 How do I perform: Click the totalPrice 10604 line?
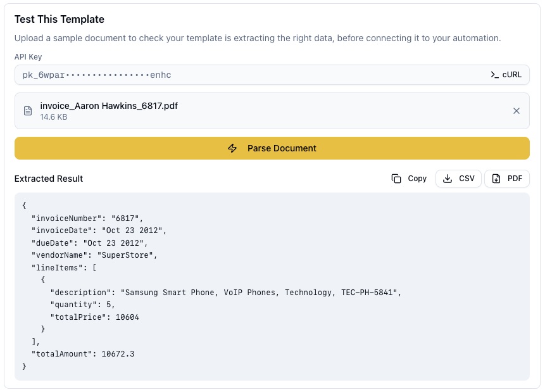click(94, 317)
